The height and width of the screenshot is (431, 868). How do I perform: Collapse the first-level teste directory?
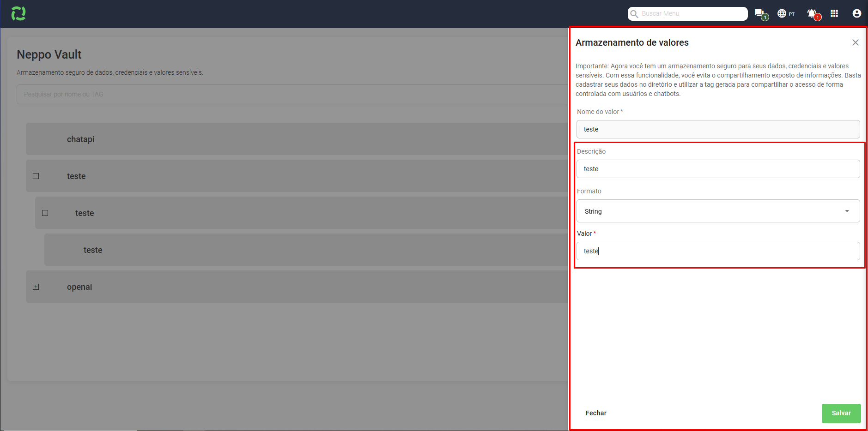coord(36,176)
